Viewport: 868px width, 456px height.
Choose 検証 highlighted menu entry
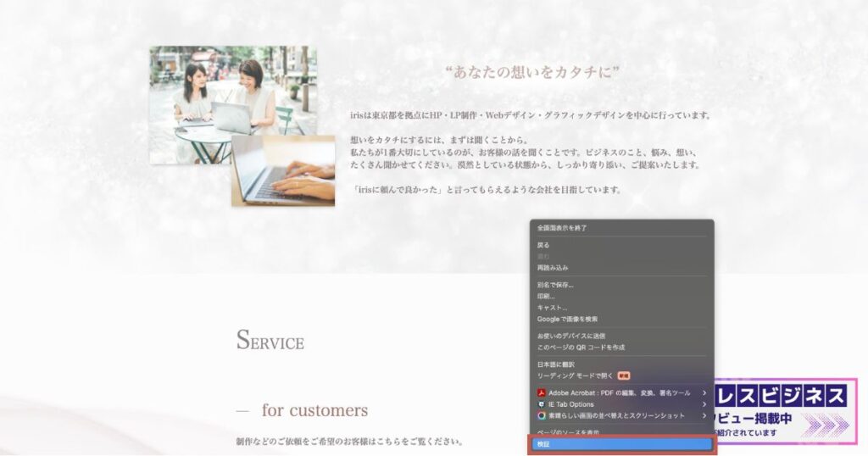[x=621, y=444]
